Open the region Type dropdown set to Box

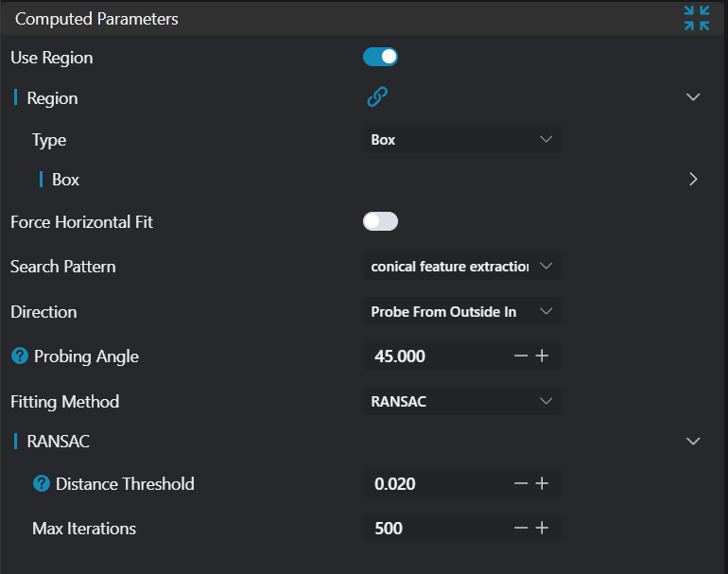click(461, 140)
